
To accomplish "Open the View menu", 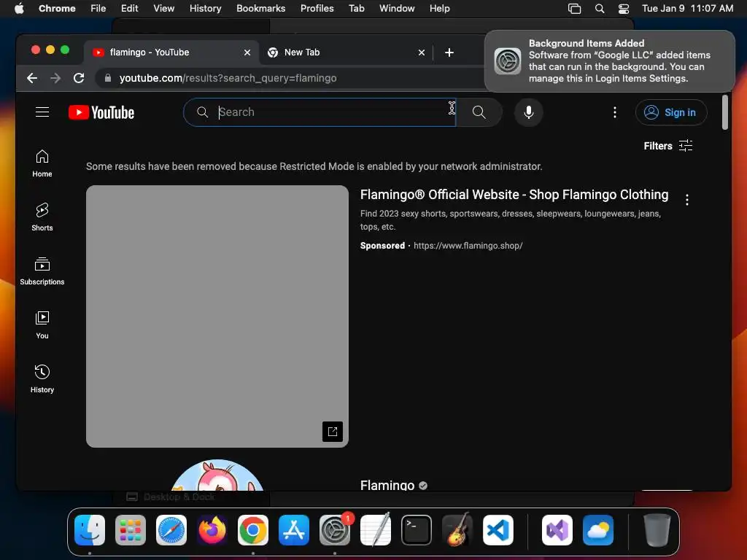I will [x=164, y=9].
